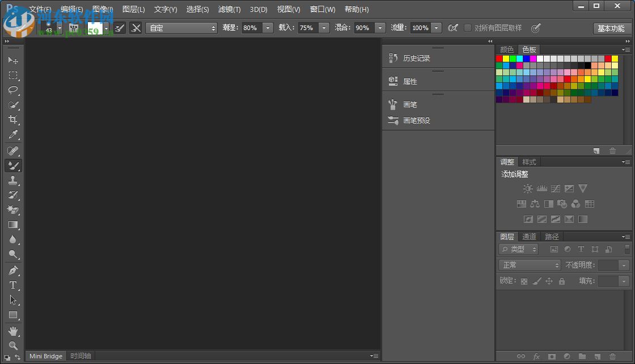
Task: Add a new layer with the new layer icon
Action: pos(597,357)
